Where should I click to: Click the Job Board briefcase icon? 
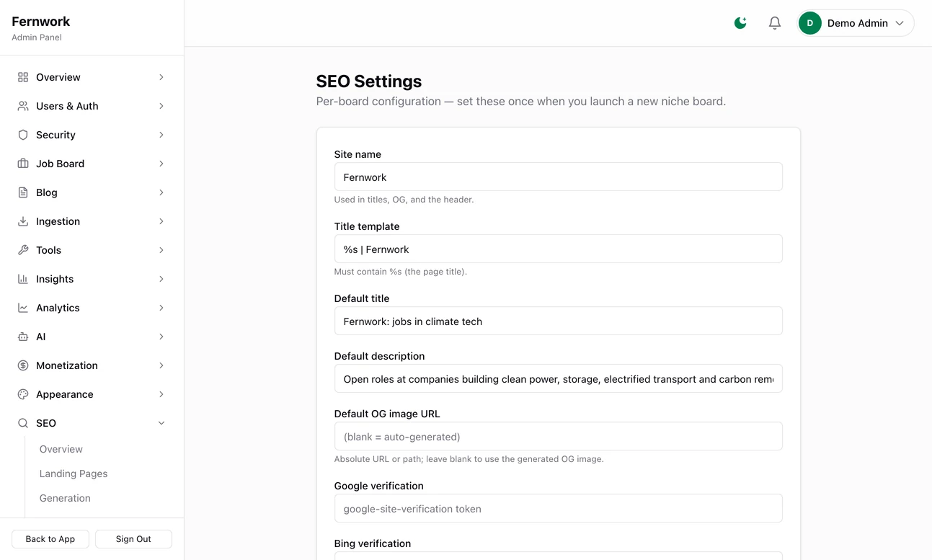(23, 164)
